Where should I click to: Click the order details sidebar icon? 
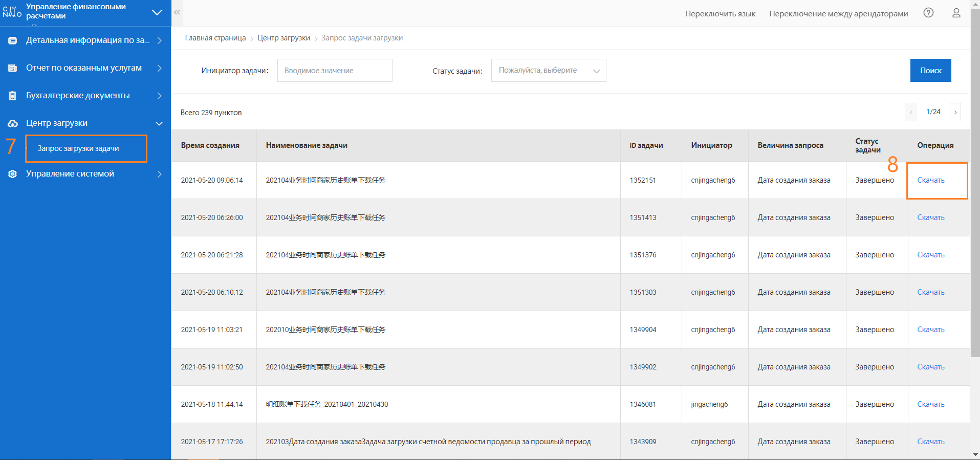tap(12, 40)
